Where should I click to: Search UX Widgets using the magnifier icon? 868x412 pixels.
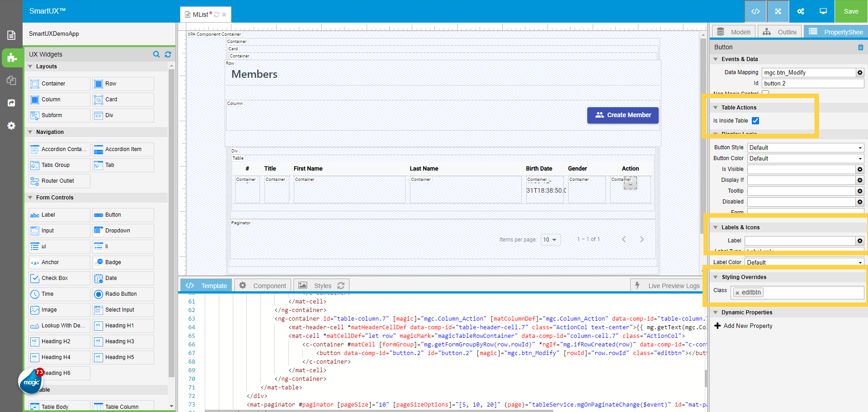coord(156,54)
